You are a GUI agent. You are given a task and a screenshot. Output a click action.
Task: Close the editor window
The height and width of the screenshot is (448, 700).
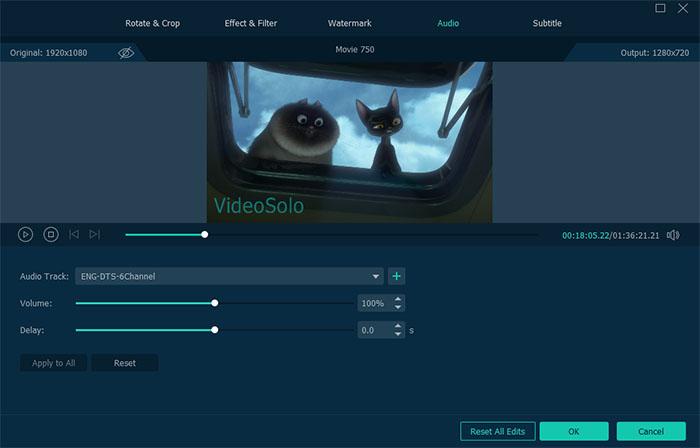pyautogui.click(x=683, y=8)
